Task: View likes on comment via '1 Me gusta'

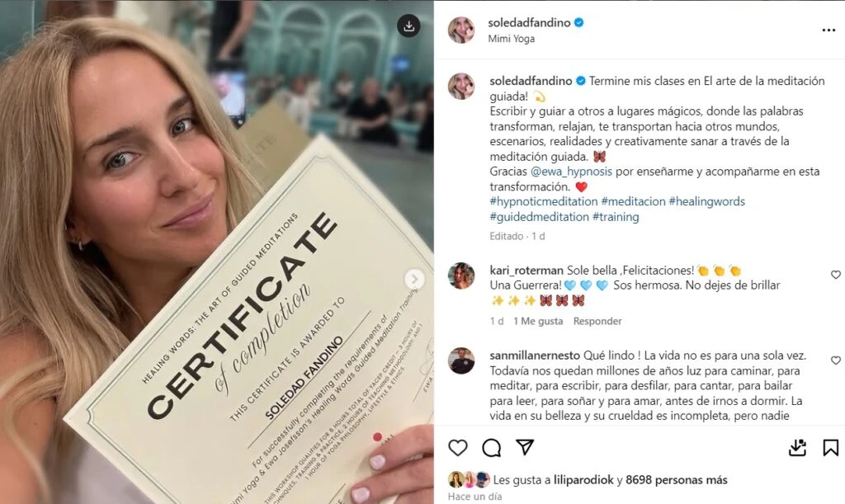Action: tap(538, 321)
